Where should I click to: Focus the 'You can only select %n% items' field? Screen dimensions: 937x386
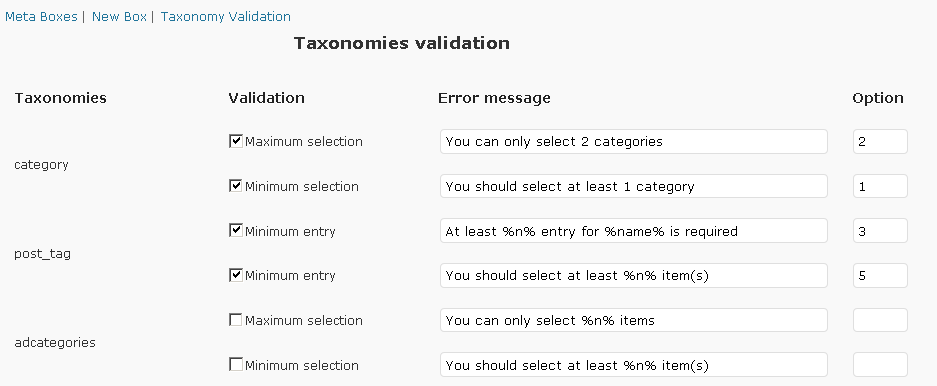(633, 320)
